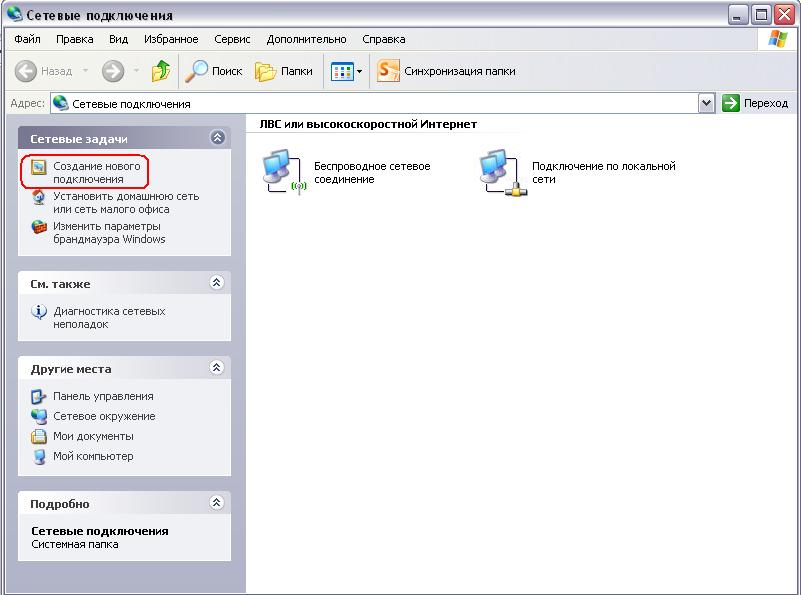Image resolution: width=801 pixels, height=595 pixels.
Task: Open the Сервис menu
Action: [x=233, y=39]
